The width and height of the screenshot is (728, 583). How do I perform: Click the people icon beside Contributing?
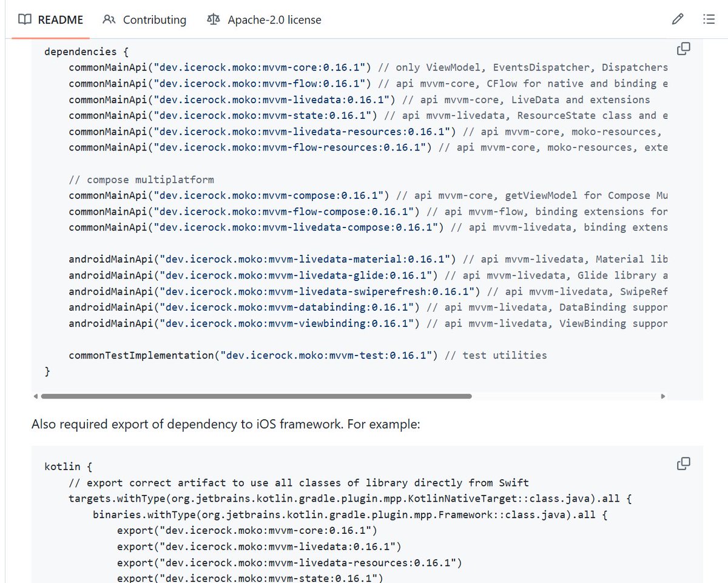109,19
